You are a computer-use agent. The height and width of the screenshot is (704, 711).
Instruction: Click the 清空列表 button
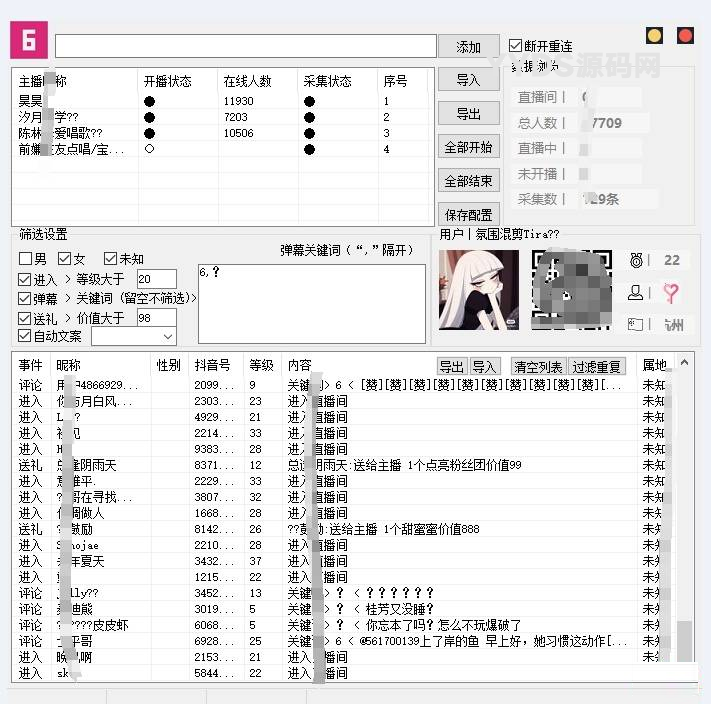tap(538, 367)
